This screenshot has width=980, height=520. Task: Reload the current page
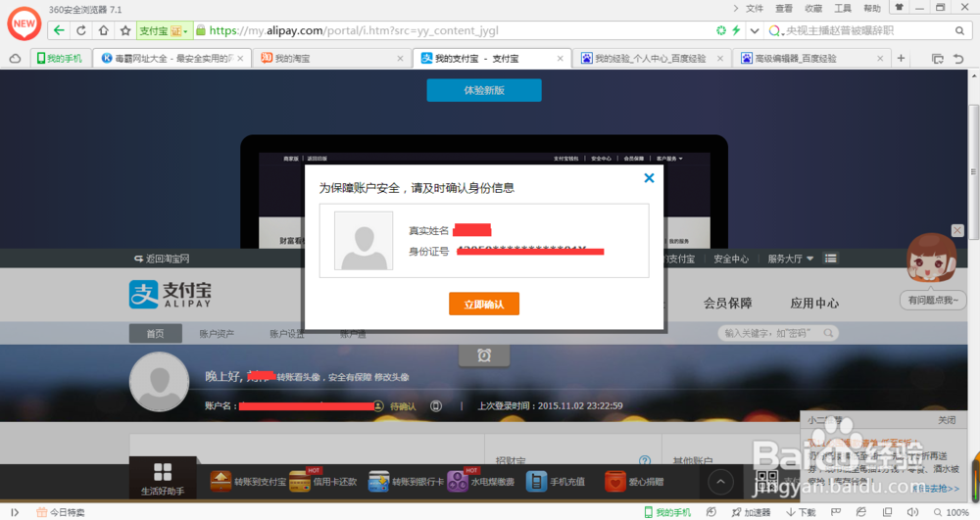pyautogui.click(x=81, y=30)
